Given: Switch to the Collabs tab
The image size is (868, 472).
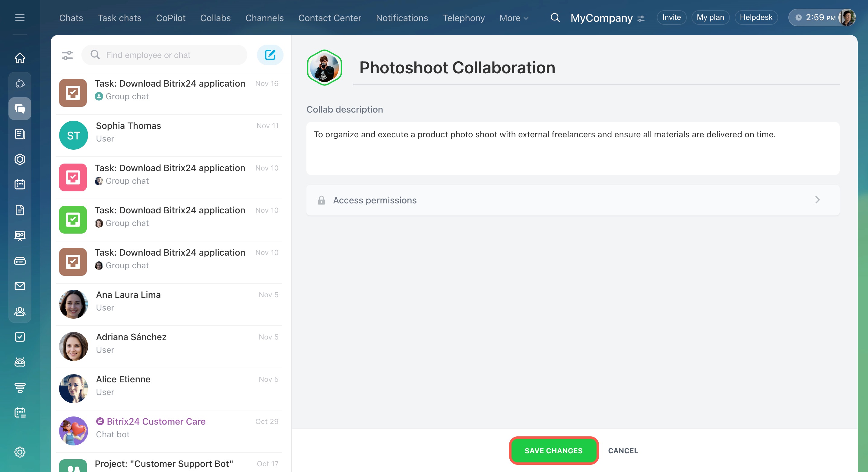Looking at the screenshot, I should pos(215,18).
